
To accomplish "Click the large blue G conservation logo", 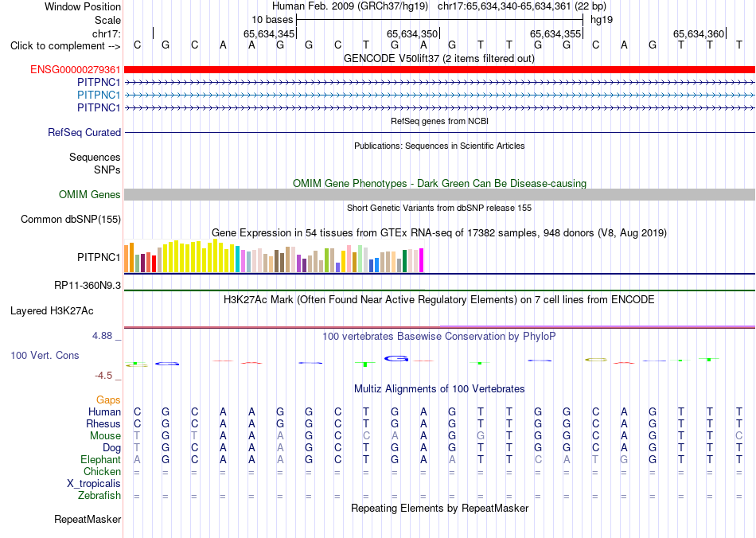I will point(396,359).
